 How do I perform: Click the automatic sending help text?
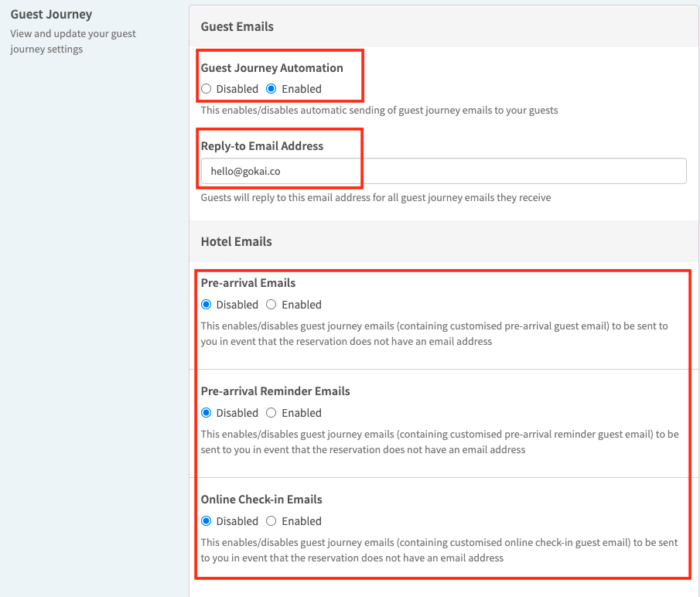(x=379, y=110)
